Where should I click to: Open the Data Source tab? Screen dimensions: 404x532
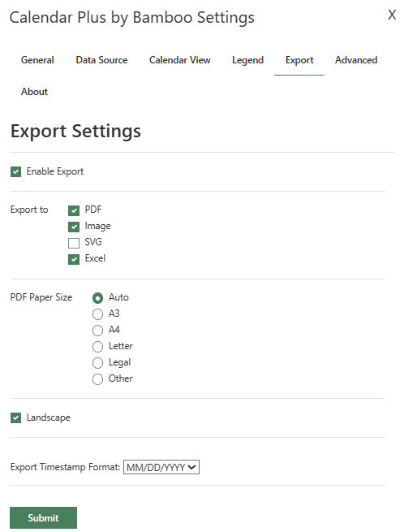pos(101,60)
